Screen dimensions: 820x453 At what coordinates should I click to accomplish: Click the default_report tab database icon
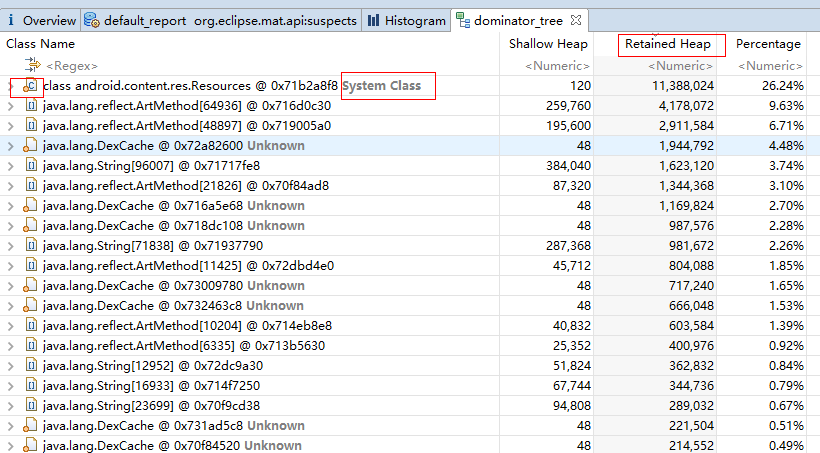tap(92, 20)
